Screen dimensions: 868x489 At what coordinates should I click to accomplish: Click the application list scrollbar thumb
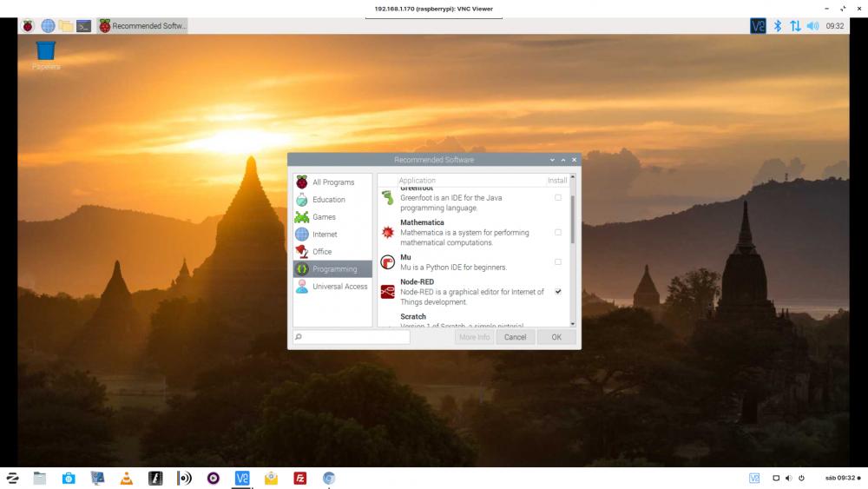(572, 219)
